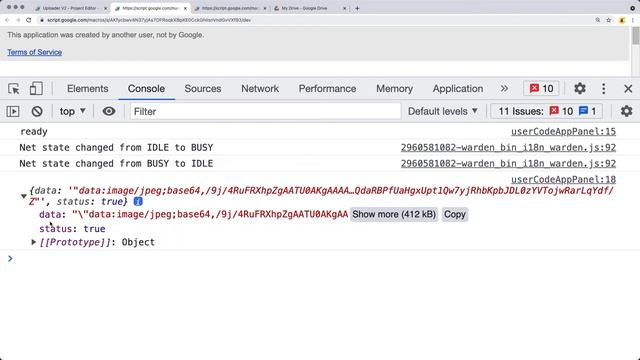Bookmark this page with the star icon
The width and height of the screenshot is (640, 360).
[609, 20]
